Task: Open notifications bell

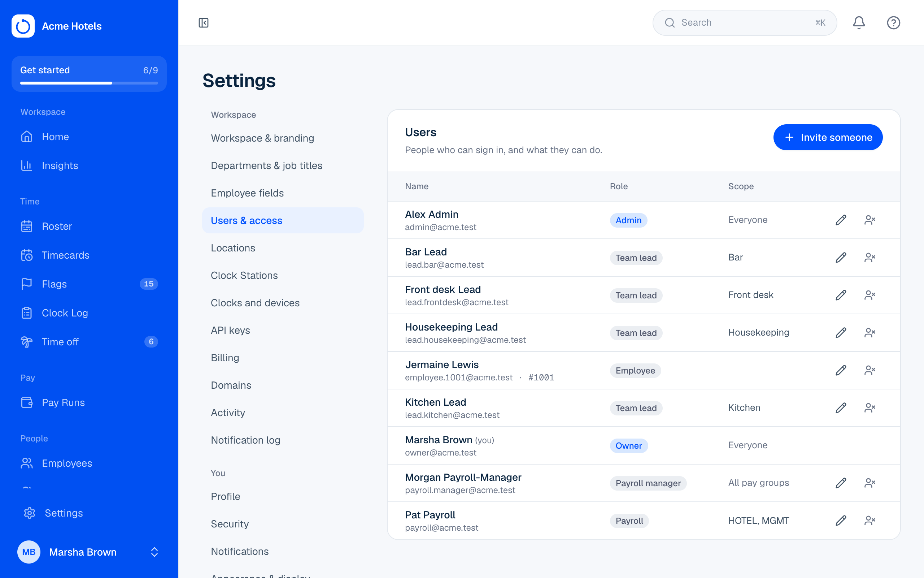Action: [x=859, y=23]
